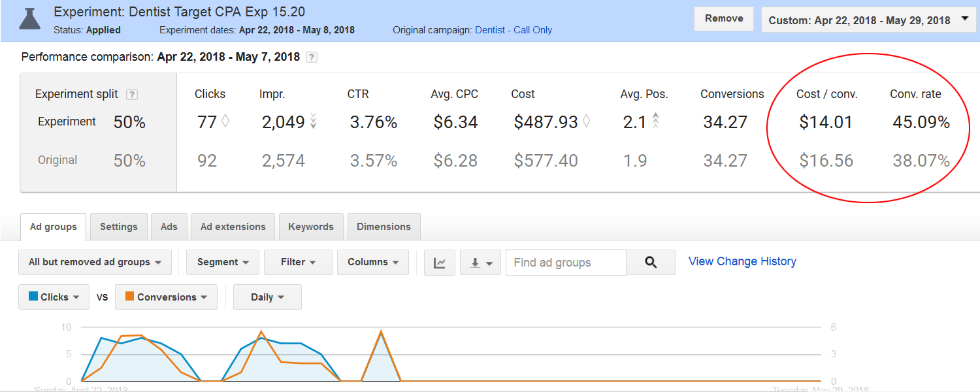Click the magnifying glass search button

point(650,263)
